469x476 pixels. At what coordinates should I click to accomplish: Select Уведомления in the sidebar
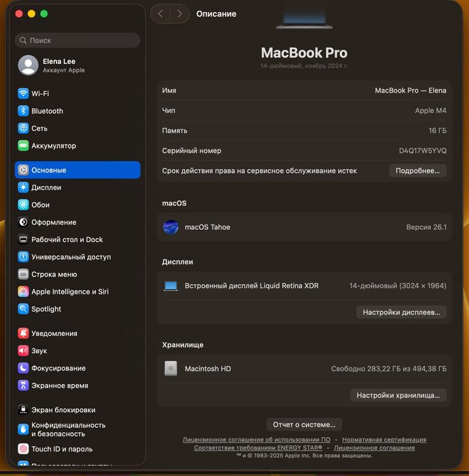coord(77,333)
